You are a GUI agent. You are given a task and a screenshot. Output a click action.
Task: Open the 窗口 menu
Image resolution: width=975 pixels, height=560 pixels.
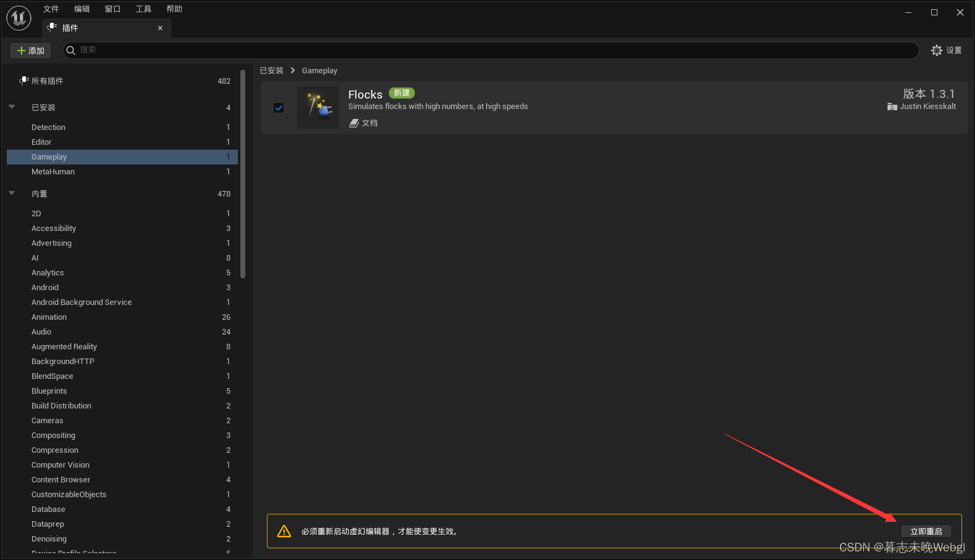click(113, 9)
